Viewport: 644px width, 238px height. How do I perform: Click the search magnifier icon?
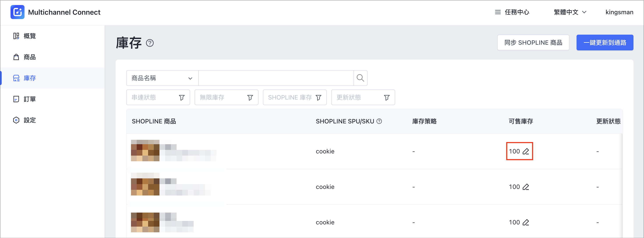[x=360, y=78]
